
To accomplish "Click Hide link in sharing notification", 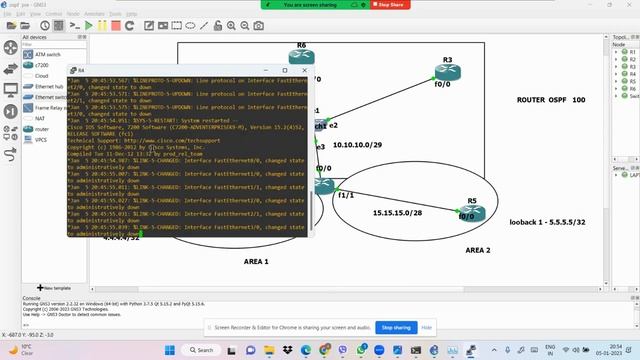I will [x=427, y=327].
